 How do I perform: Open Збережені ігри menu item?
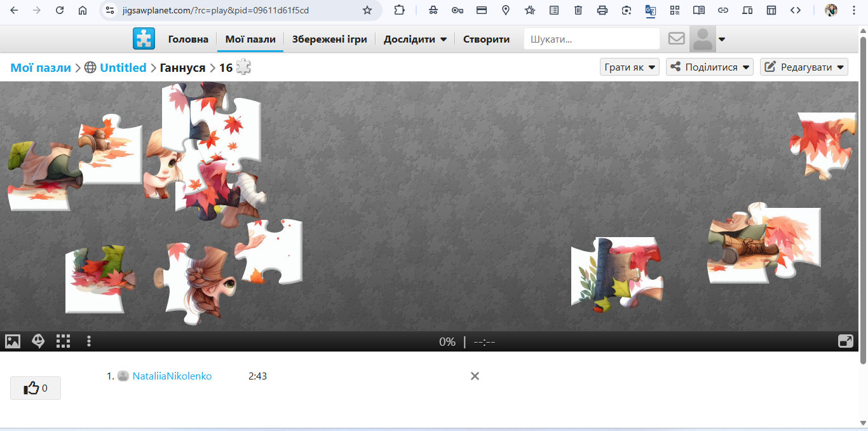(330, 39)
